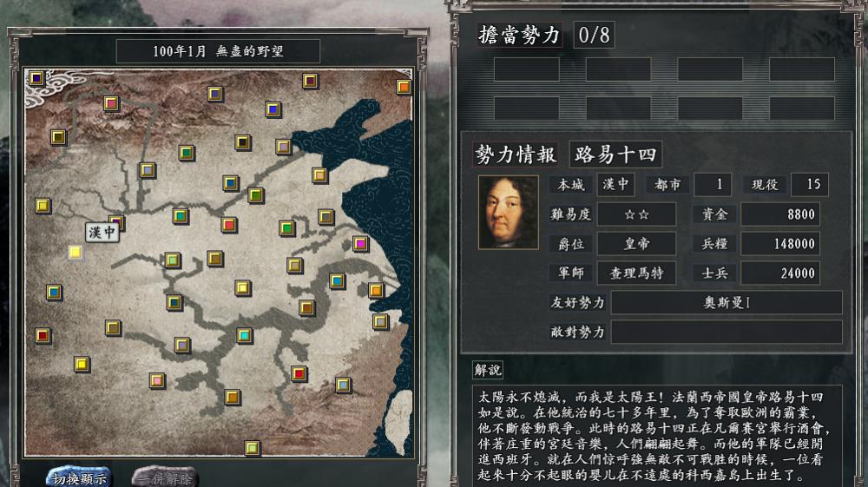Click the scenario title 100年1月 無盡的野望
Screen dimensions: 868x487
tap(218, 51)
